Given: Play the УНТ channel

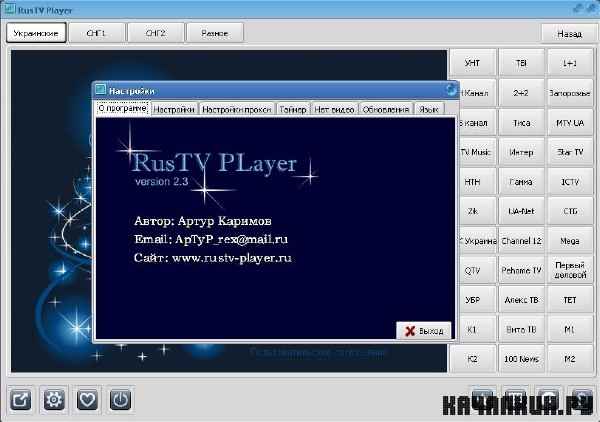Looking at the screenshot, I should (472, 63).
